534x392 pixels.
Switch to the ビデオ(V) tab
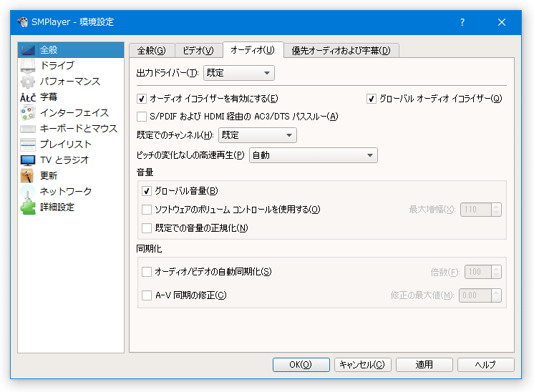pos(198,51)
